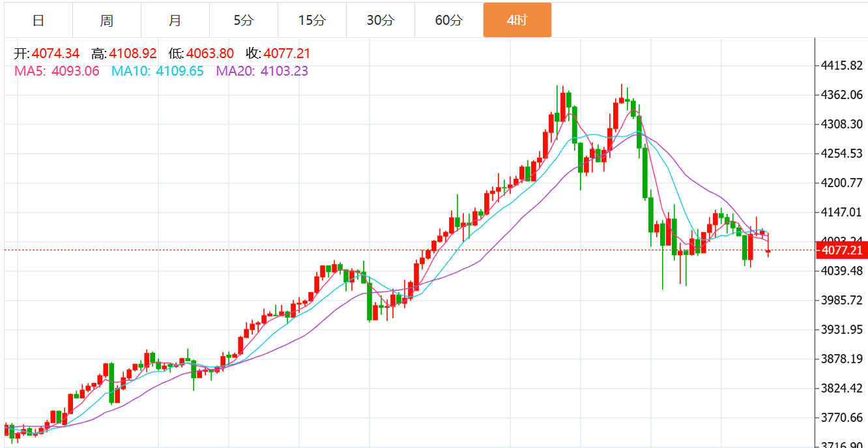
Task: Select the 15分 interval tab
Action: [311, 20]
